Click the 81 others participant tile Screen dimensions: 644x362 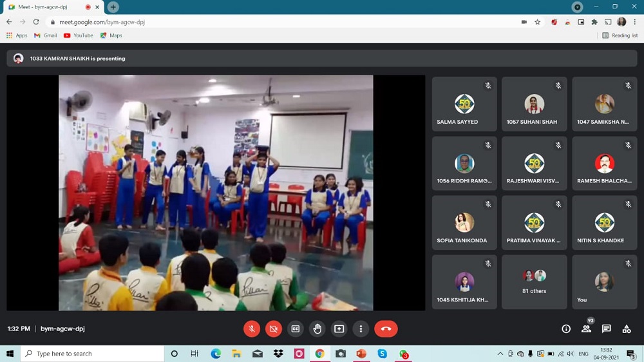point(534,281)
